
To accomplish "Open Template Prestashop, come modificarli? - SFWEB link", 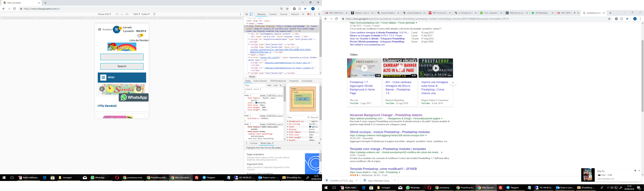I will pos(383,169).
